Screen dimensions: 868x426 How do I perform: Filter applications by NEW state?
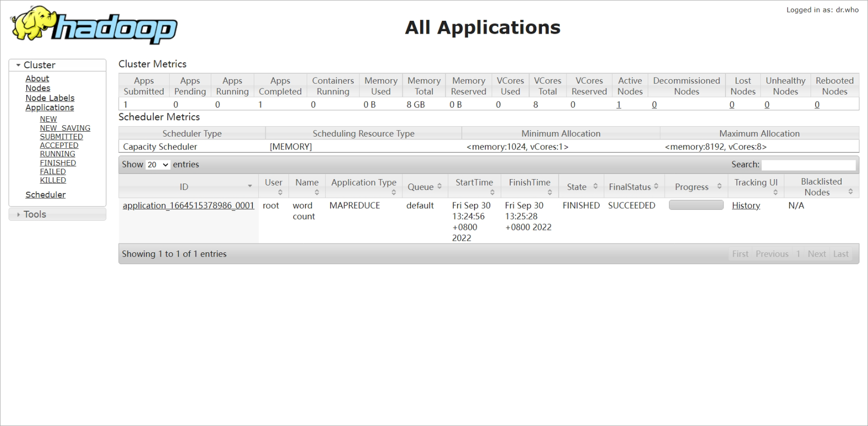click(48, 119)
